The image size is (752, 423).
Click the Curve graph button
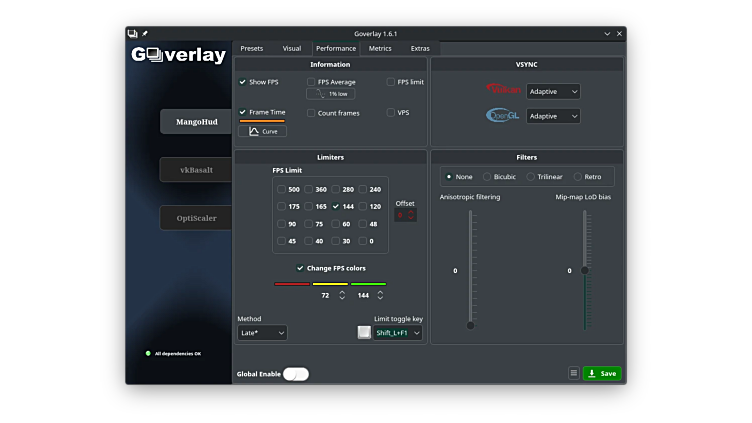[263, 131]
